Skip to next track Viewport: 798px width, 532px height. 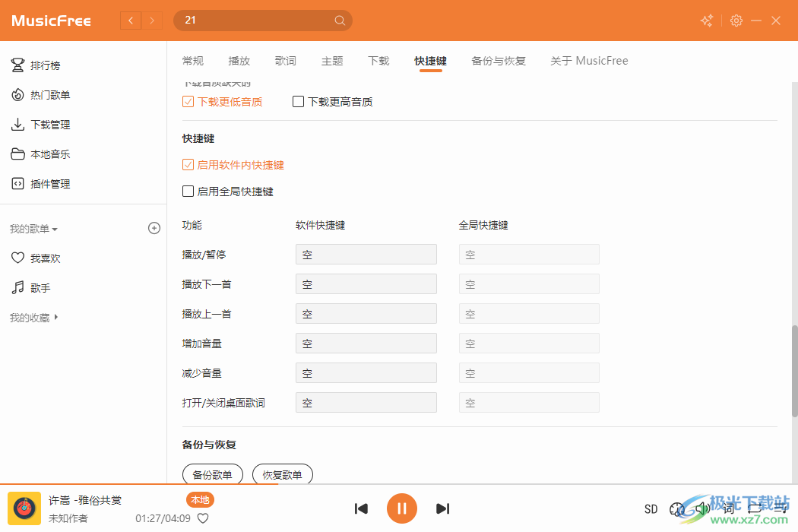coord(443,508)
